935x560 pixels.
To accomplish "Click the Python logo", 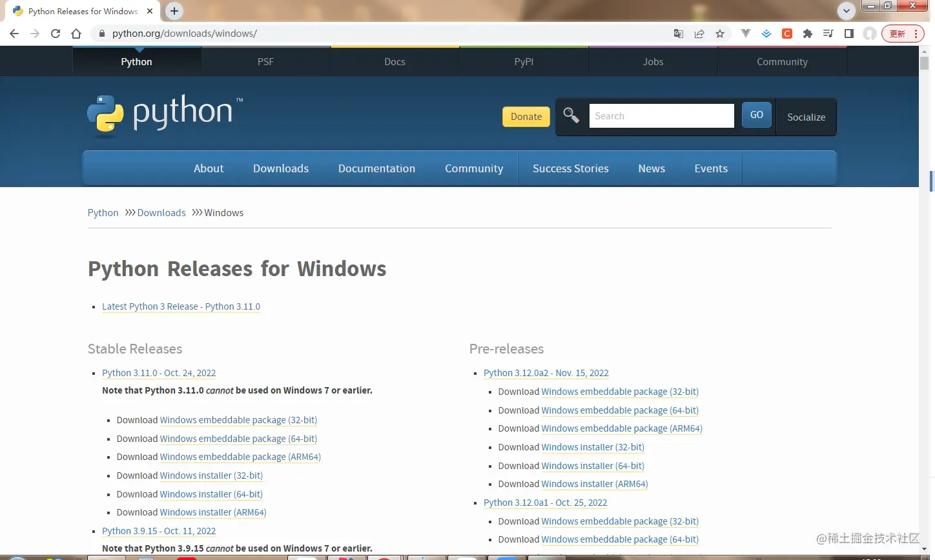I will [165, 115].
